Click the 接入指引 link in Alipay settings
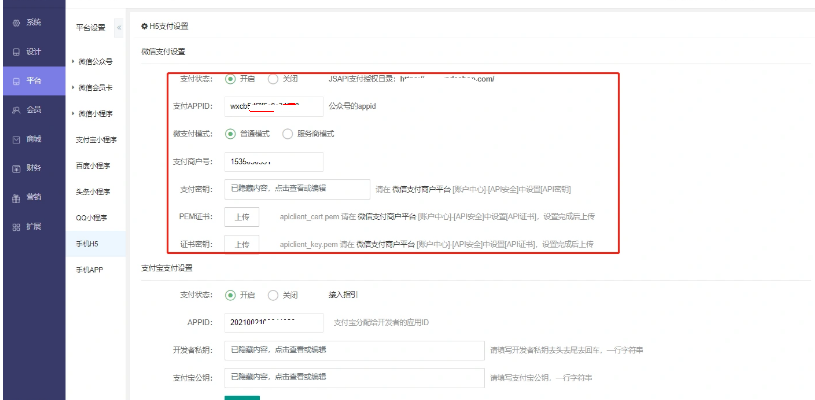The width and height of the screenshot is (815, 400). (x=330, y=295)
